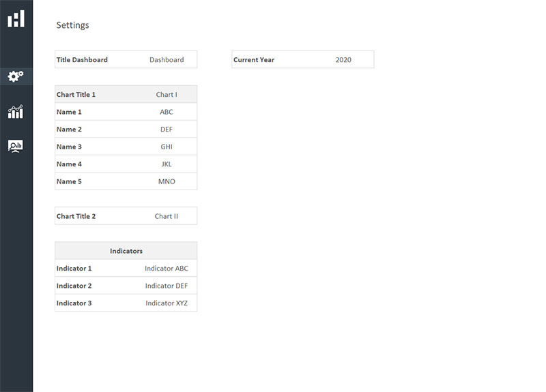Image resolution: width=546 pixels, height=392 pixels.
Task: Open the bar and line chart sidebar icon
Action: (16, 112)
